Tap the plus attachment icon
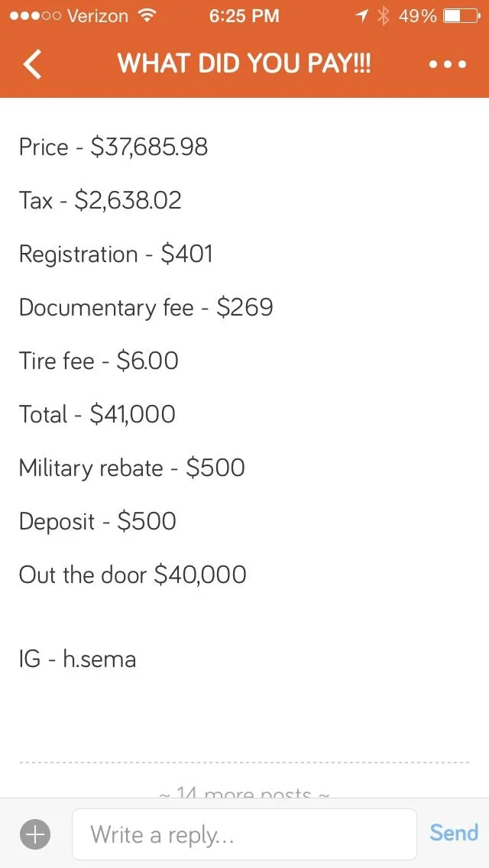 (35, 834)
